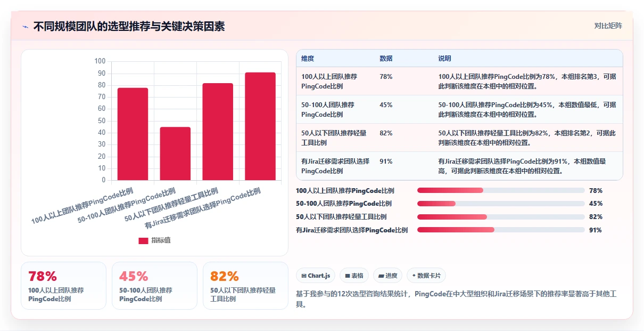Click the lightning icon beside the page title
Viewport: 644px width, 331px height.
26,26
